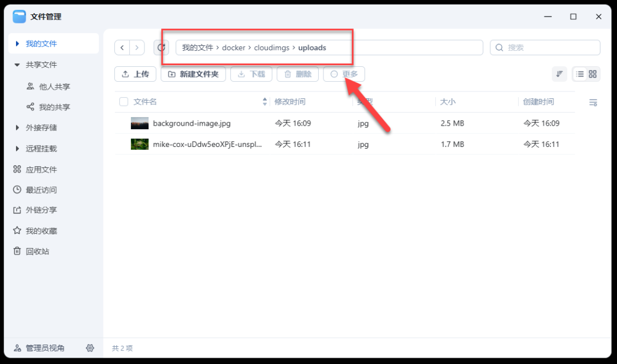Open the sort order icon
The height and width of the screenshot is (364, 617).
pos(559,74)
